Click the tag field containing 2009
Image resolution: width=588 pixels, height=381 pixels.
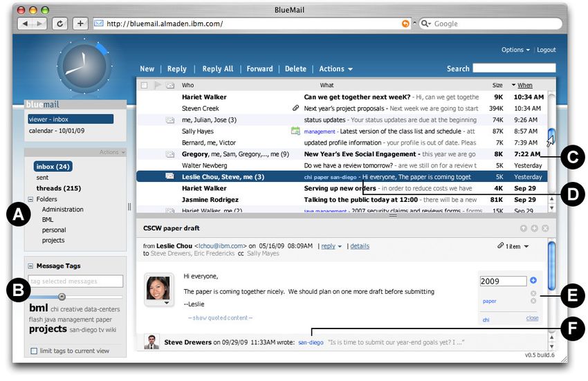(503, 281)
